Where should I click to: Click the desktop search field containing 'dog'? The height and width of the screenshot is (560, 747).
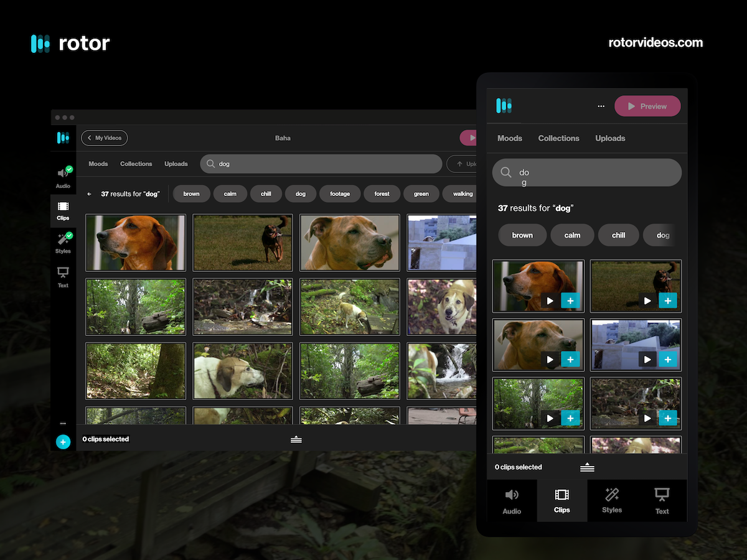(x=321, y=164)
